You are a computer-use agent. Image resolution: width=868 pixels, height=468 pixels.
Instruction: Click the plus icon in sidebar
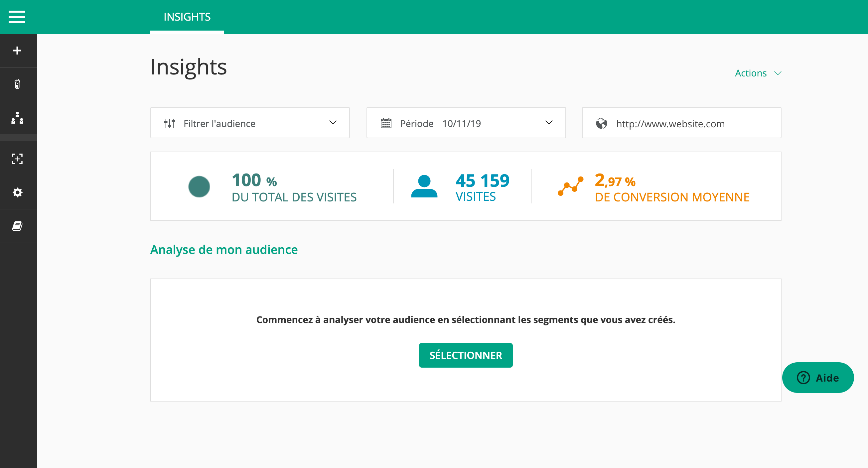[17, 51]
